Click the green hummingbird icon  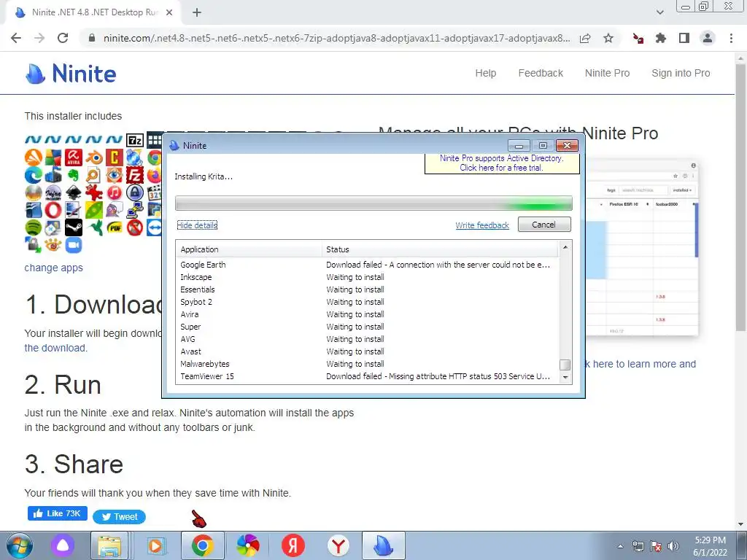95,227
